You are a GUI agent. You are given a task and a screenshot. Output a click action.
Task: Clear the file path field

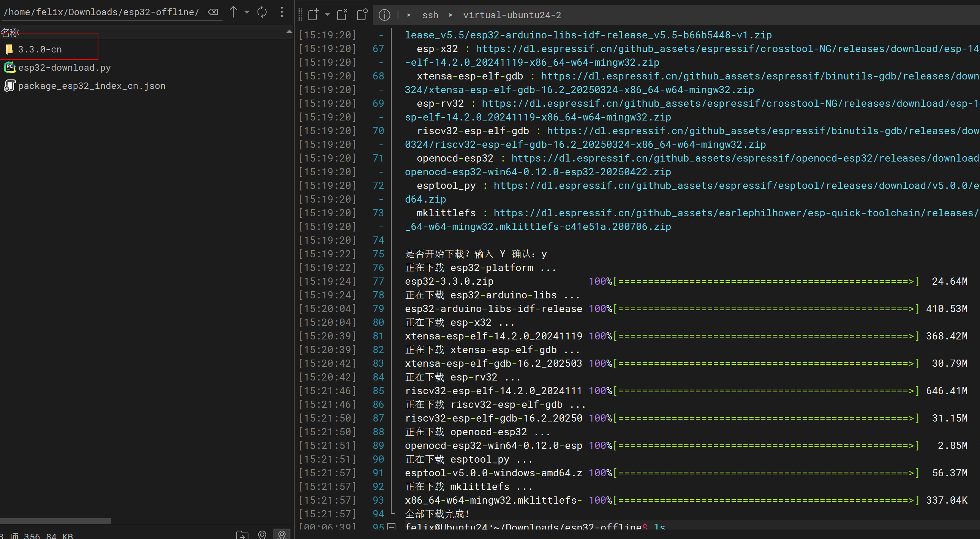coord(213,12)
